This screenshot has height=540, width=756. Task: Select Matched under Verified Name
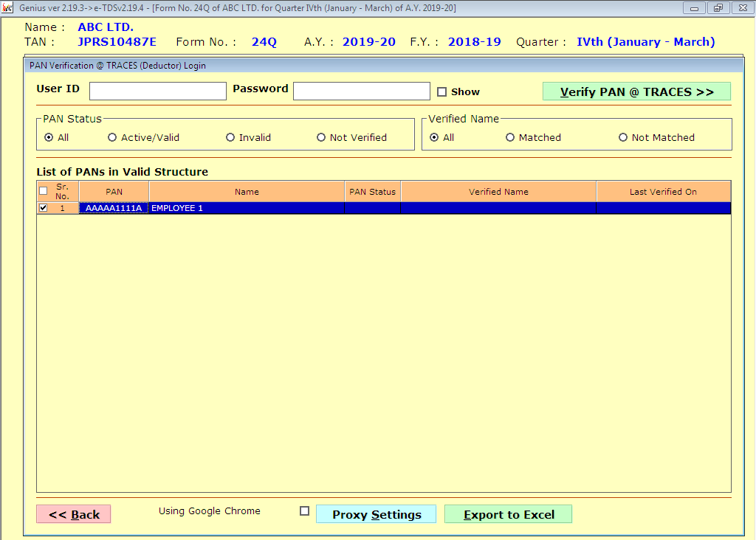click(x=510, y=137)
